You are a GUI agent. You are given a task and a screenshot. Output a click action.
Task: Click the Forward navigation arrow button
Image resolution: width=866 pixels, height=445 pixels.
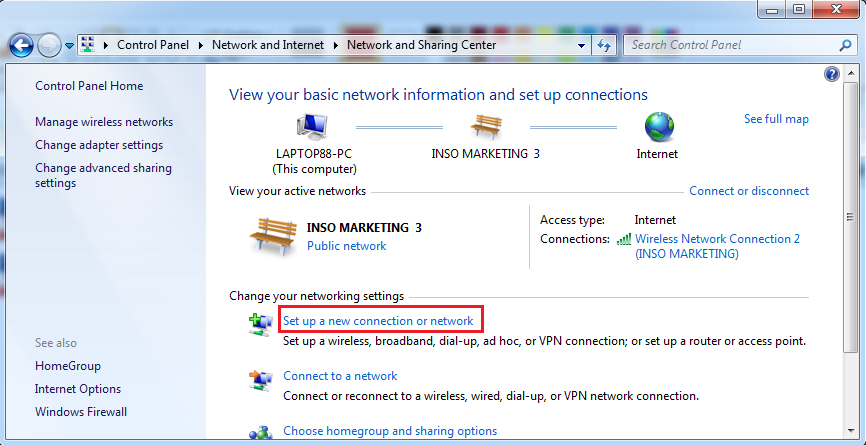[x=49, y=46]
